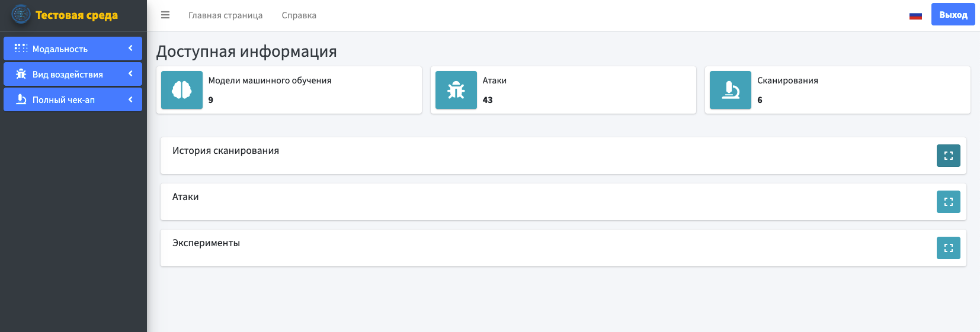The image size is (980, 332).
Task: Expand the Полный чек-ап sidebar chevron
Action: (x=130, y=99)
